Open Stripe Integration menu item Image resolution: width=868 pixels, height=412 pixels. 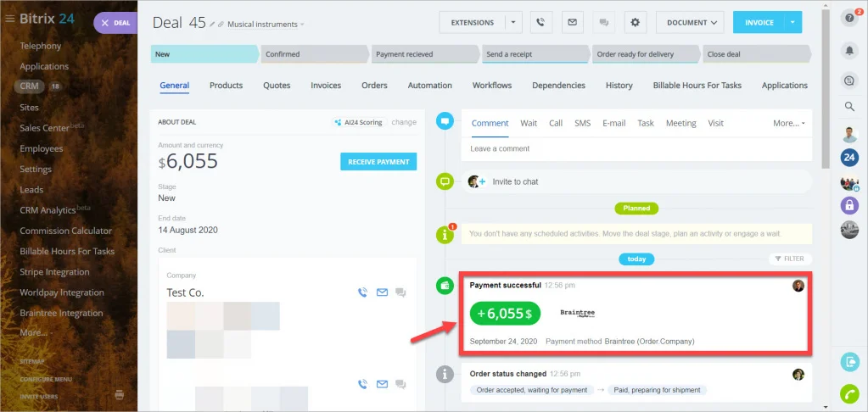54,272
